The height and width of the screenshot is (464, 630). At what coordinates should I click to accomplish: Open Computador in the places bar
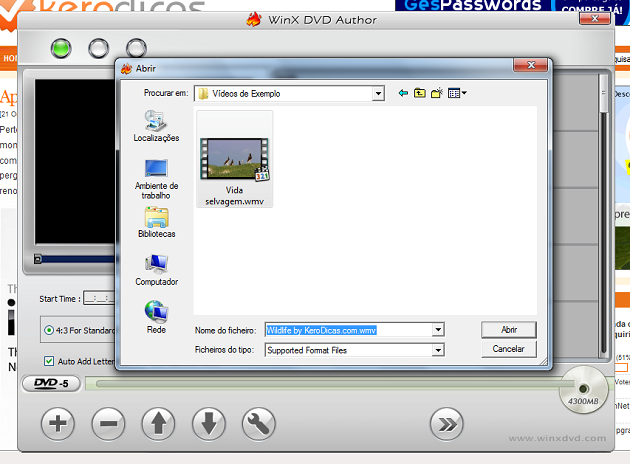coord(156,270)
